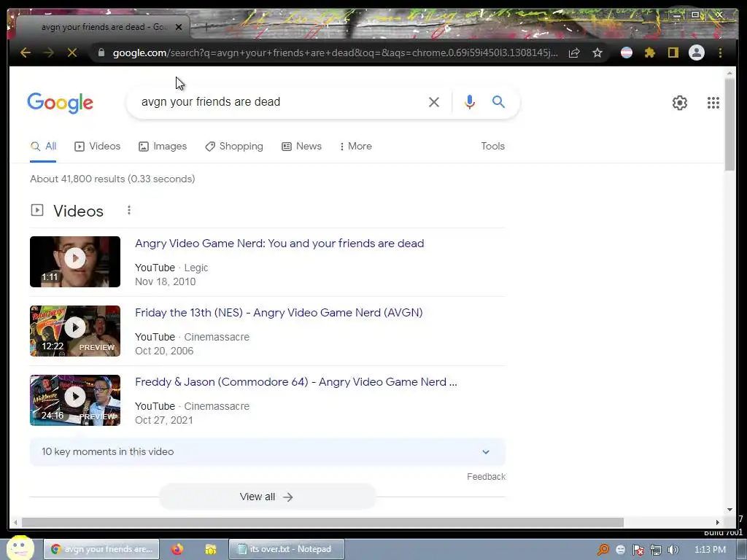Click the 1:13 PM taskbar clock
The image size is (747, 560).
710,550
